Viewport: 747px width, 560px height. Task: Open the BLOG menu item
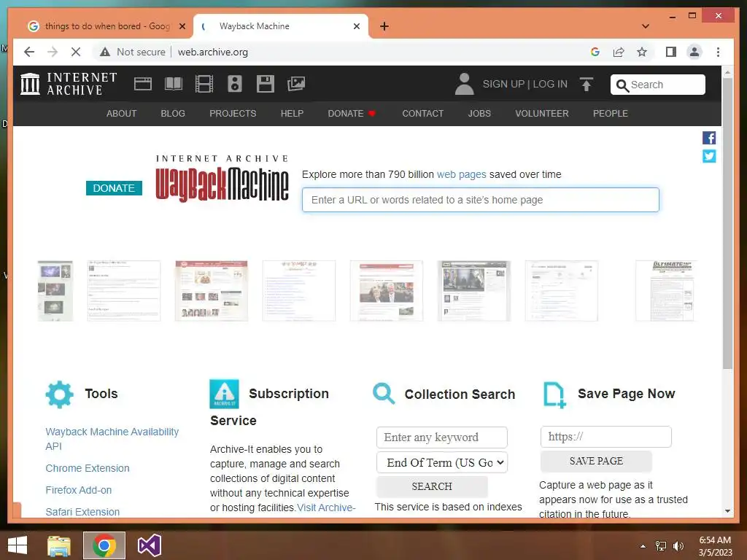point(173,114)
